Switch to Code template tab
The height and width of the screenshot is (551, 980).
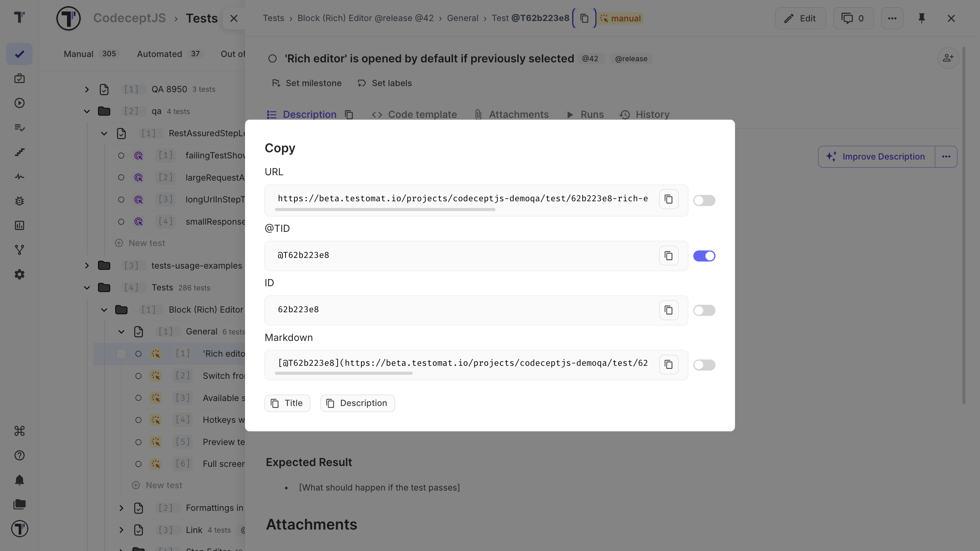point(414,114)
